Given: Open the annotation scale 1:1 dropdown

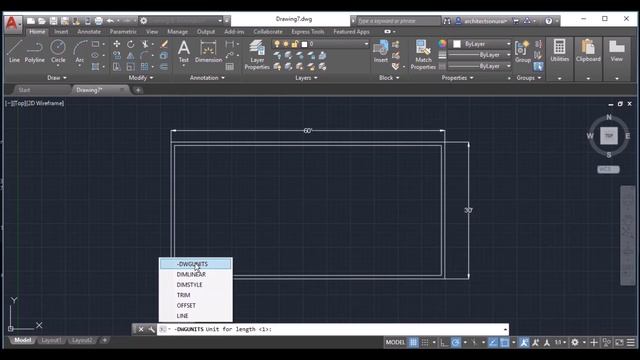Looking at the screenshot, I should pyautogui.click(x=560, y=342).
